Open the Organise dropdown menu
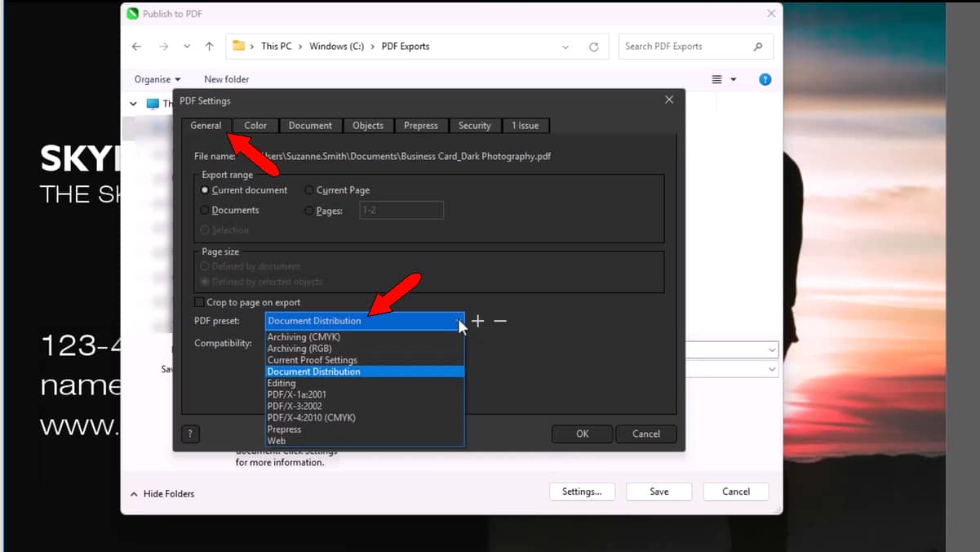This screenshot has width=980, height=552. pos(157,79)
